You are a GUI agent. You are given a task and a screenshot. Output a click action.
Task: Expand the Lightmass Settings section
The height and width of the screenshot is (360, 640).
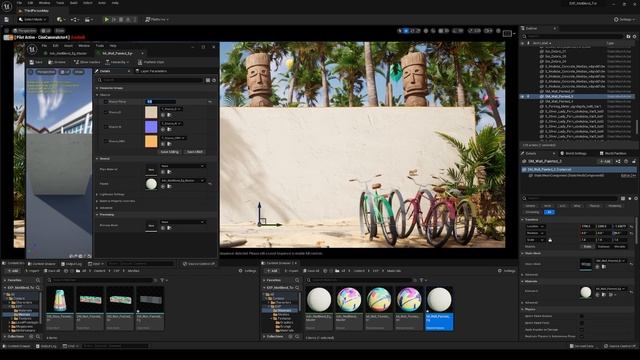click(97, 194)
